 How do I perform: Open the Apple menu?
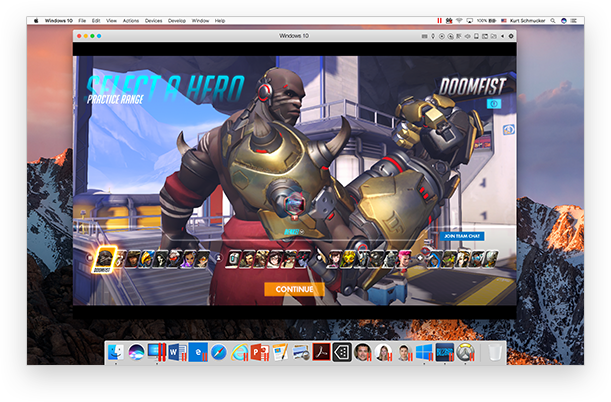(36, 21)
